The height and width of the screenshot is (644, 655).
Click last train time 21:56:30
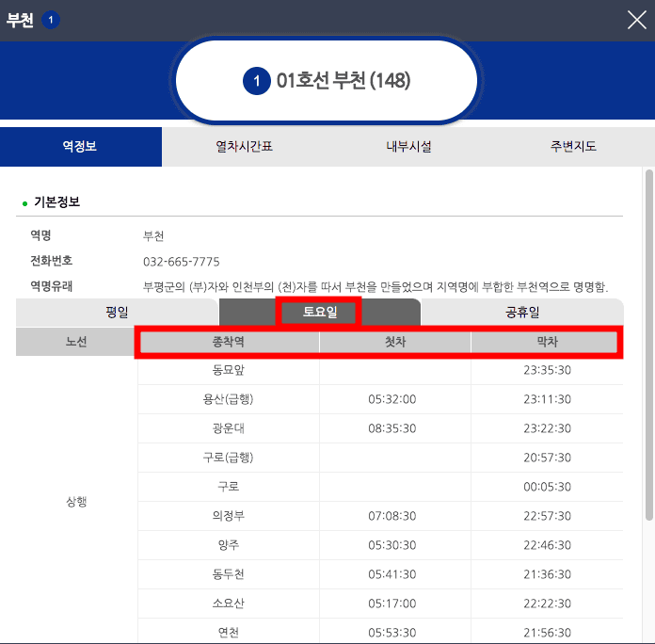547,633
